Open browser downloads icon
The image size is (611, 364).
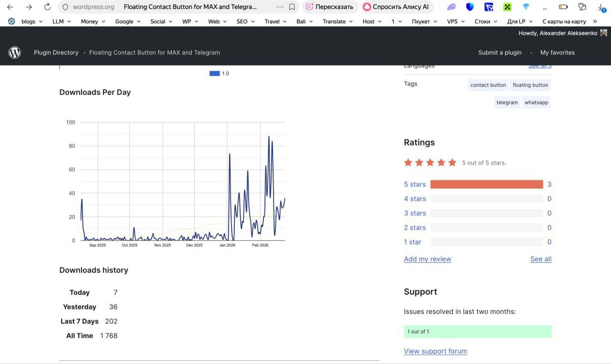pos(601,7)
